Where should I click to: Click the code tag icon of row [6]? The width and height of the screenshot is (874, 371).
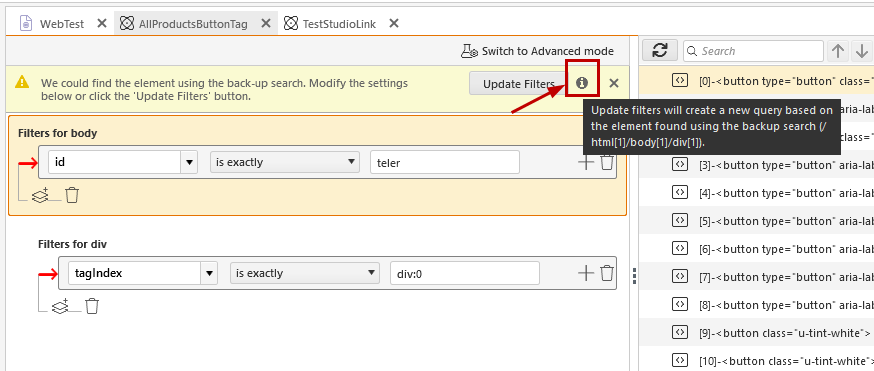pyautogui.click(x=679, y=248)
